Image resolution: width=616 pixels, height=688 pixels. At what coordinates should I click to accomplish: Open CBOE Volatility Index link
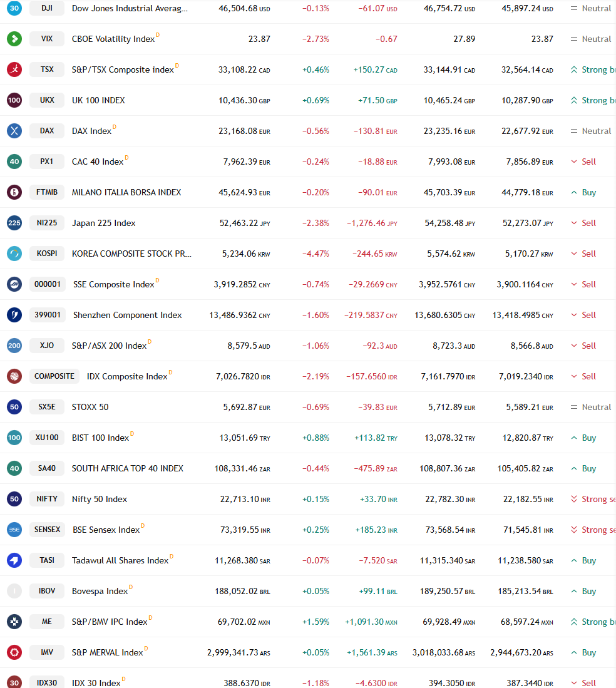point(113,39)
